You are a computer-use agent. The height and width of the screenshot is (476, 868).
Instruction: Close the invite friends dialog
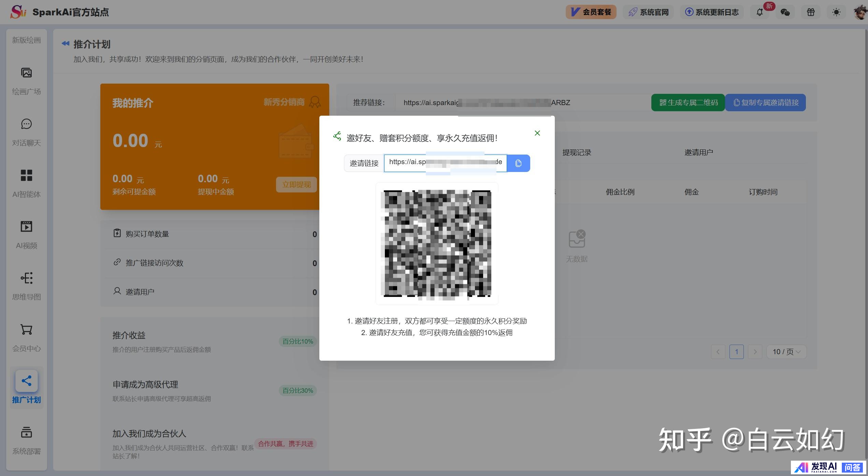pos(537,133)
